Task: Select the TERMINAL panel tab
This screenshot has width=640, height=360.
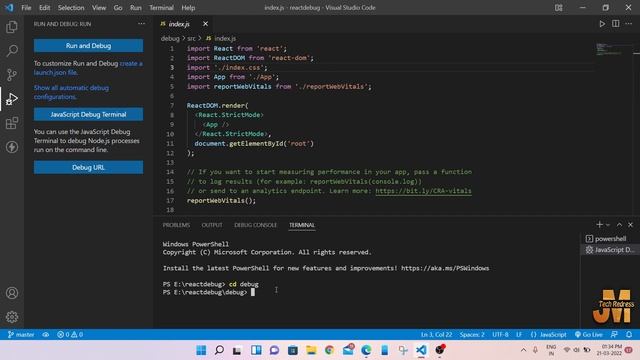Action: pyautogui.click(x=302, y=225)
